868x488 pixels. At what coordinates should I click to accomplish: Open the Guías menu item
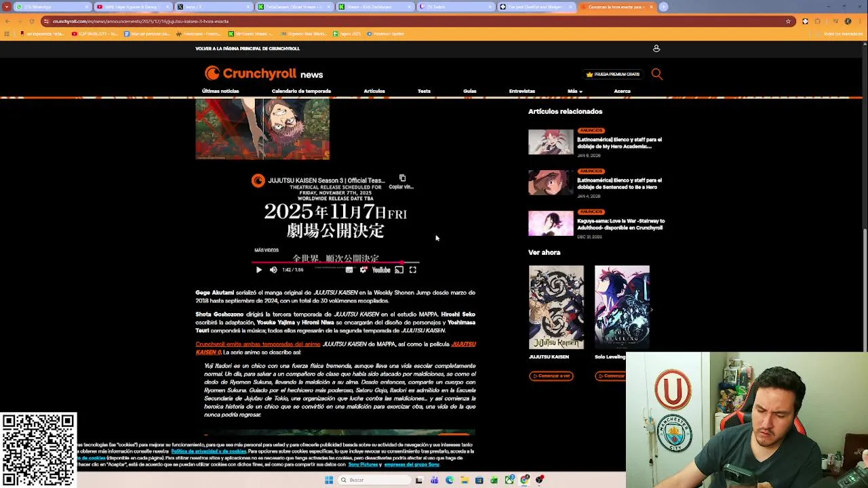point(470,91)
